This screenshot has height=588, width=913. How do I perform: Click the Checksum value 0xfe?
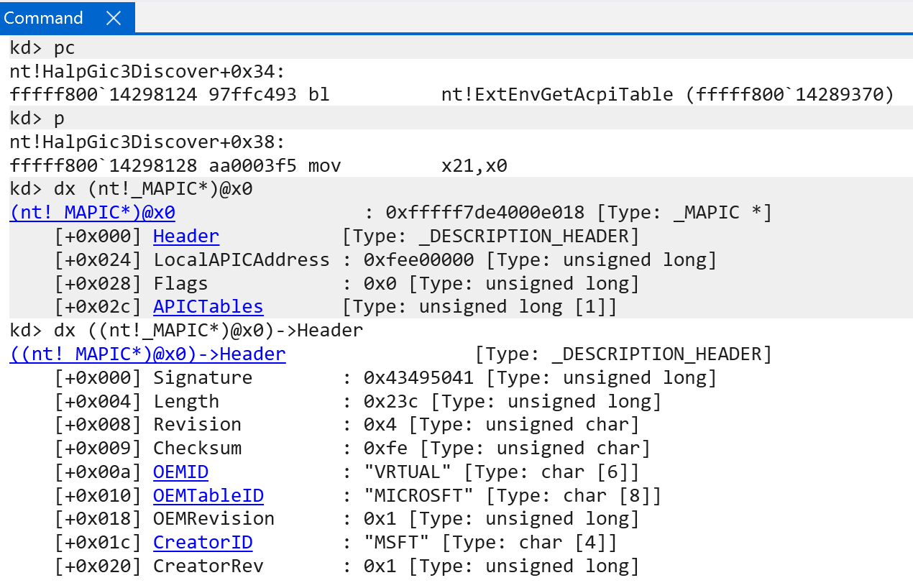click(385, 449)
